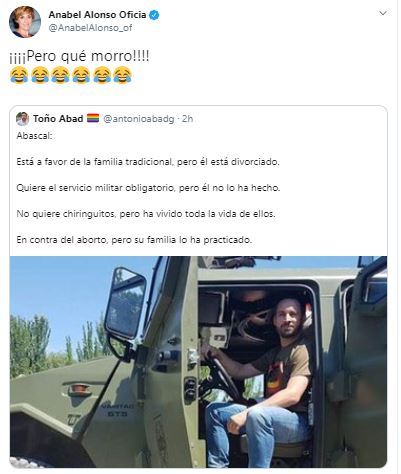Open Toño Abad's small avatar
The width and height of the screenshot is (401, 474).
[22, 119]
